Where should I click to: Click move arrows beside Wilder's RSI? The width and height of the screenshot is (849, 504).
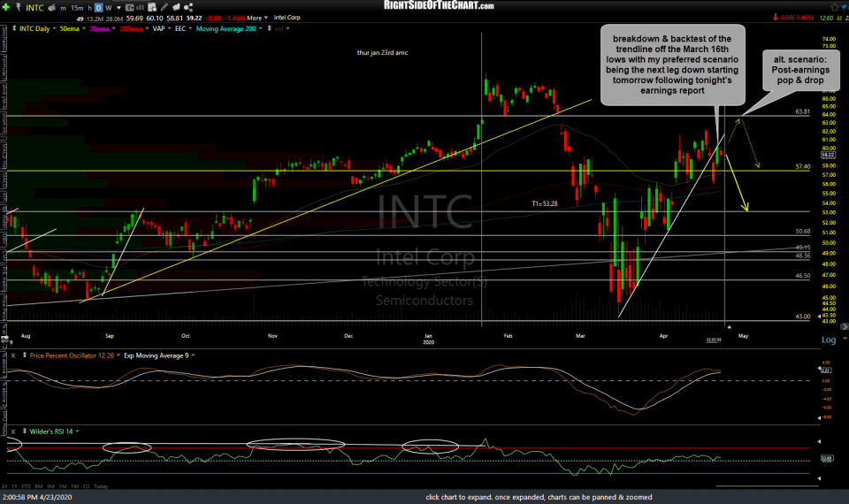25,431
